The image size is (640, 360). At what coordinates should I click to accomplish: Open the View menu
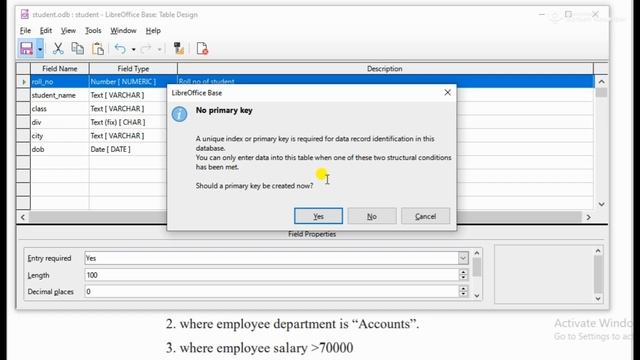(68, 31)
